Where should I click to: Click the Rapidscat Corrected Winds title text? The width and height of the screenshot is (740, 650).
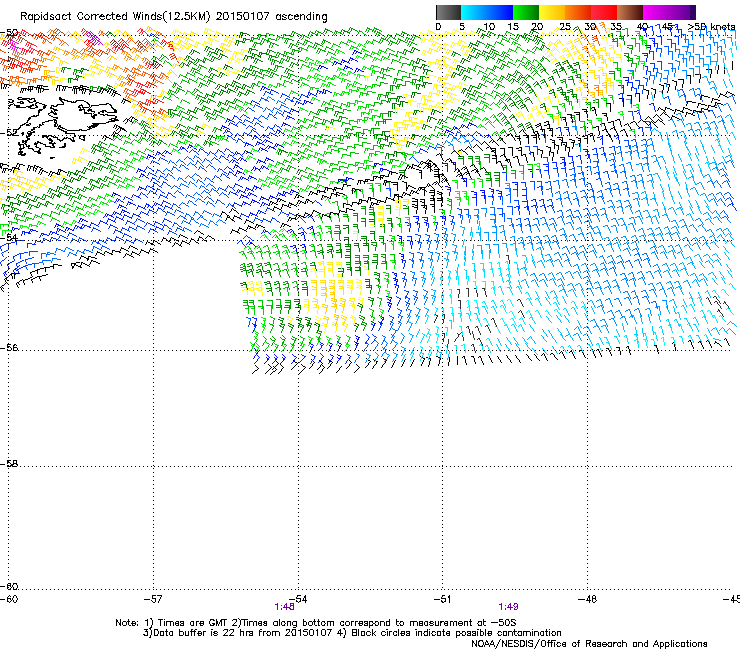pos(174,17)
